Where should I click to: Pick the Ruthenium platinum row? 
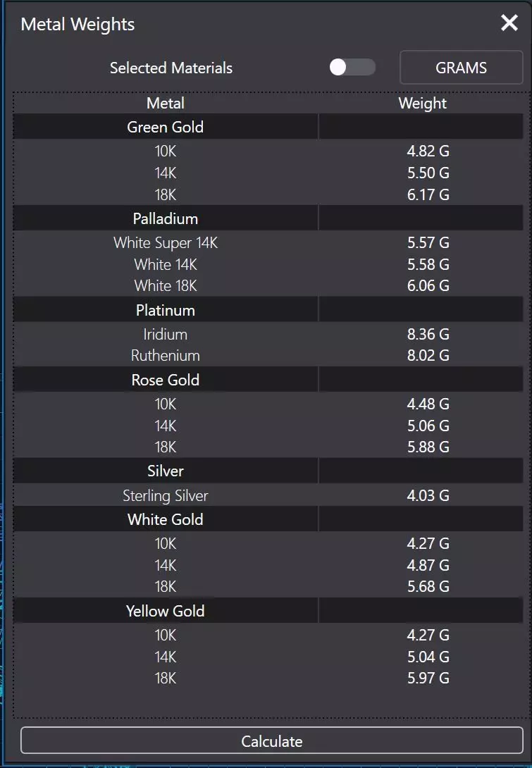(166, 355)
